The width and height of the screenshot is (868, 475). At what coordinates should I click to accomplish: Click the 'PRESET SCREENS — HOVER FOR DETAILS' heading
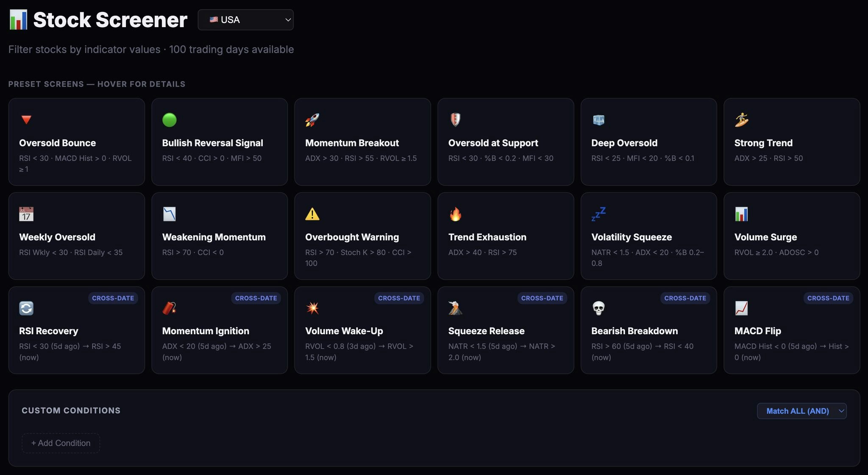point(97,84)
